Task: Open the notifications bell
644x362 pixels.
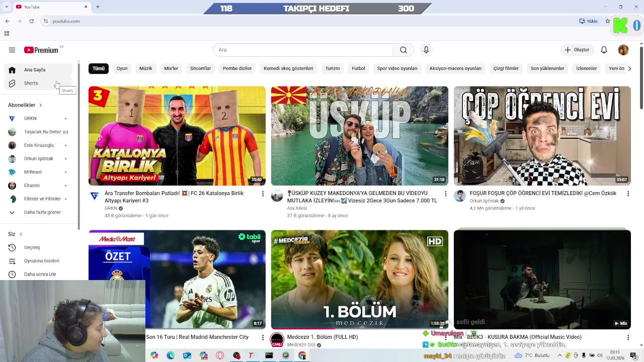Action: tap(604, 50)
